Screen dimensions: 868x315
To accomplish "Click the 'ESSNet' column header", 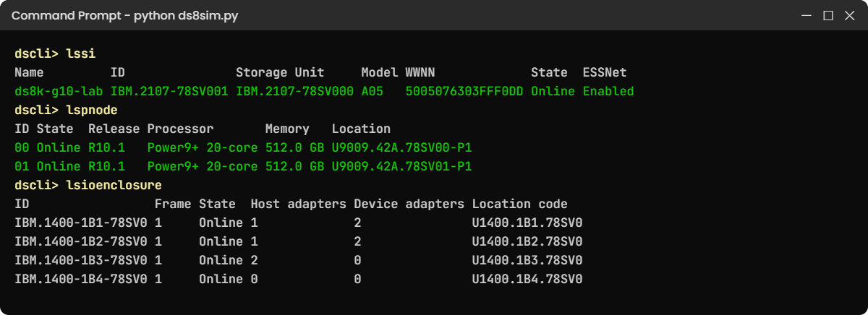I will tap(605, 73).
